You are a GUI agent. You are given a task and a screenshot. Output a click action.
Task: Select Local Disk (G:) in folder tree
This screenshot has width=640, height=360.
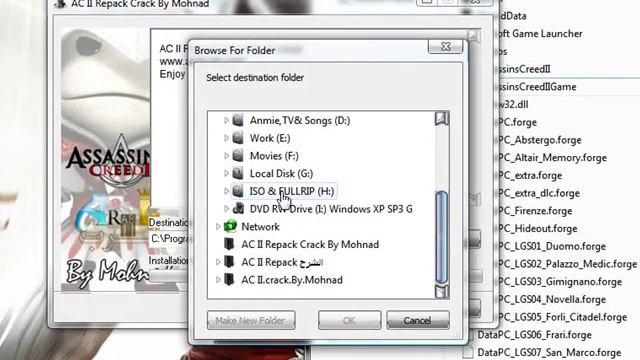281,173
